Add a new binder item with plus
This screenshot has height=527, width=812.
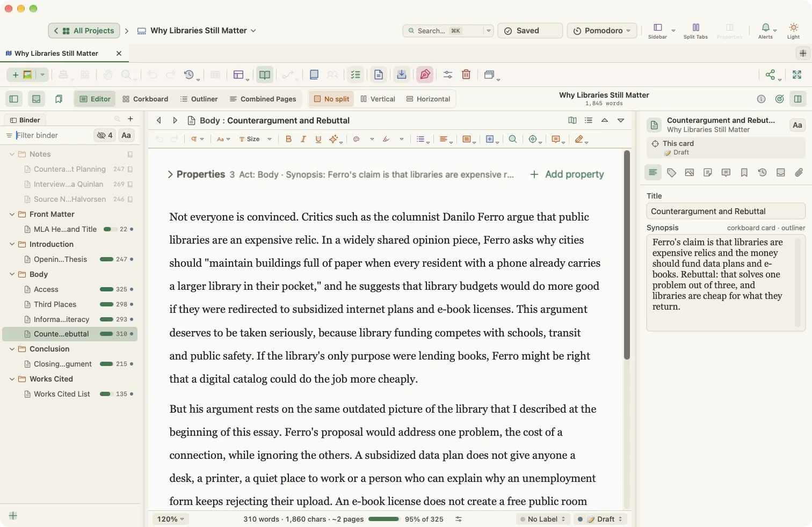click(130, 119)
